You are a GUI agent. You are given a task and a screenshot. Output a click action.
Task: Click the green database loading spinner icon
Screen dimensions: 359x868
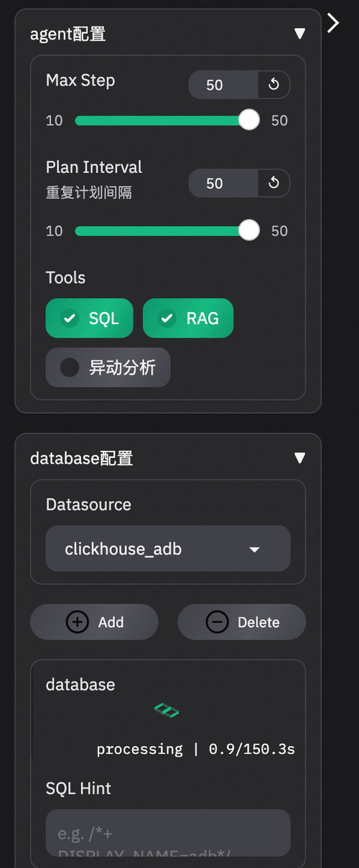tap(167, 711)
